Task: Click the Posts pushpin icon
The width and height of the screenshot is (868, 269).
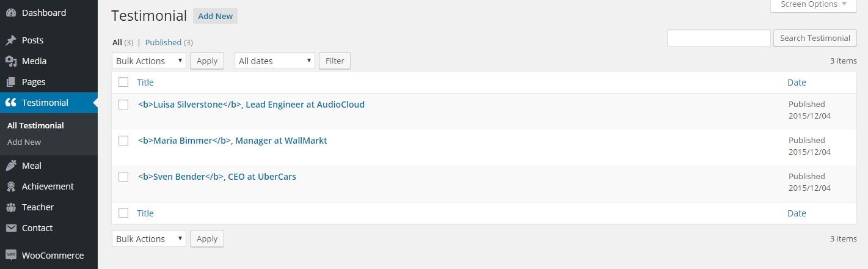Action: tap(11, 40)
